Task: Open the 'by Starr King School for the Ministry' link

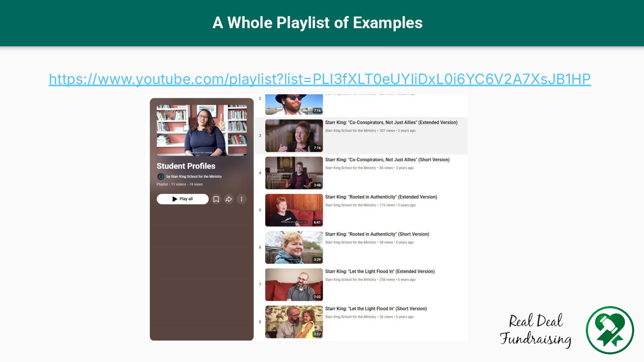Action: point(194,177)
